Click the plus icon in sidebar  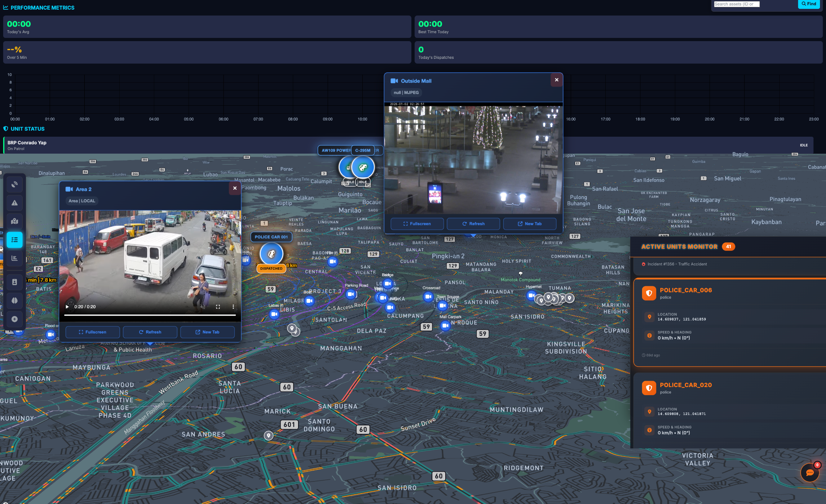pyautogui.click(x=15, y=319)
